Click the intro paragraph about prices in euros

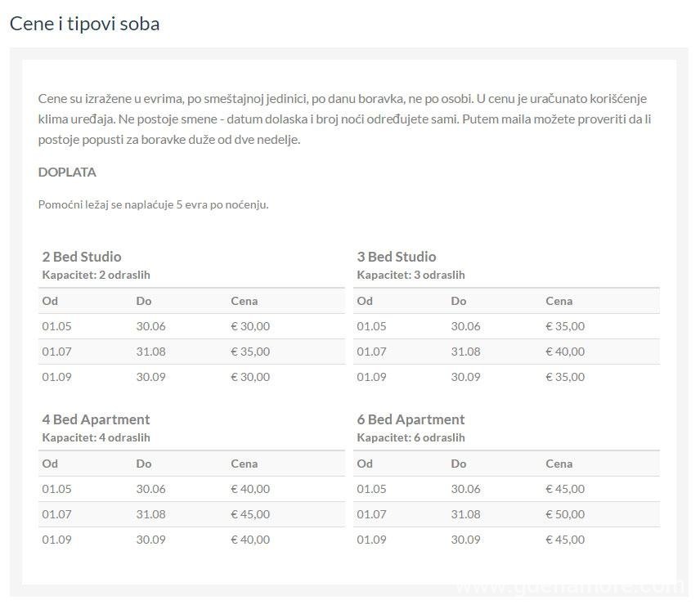(x=344, y=119)
